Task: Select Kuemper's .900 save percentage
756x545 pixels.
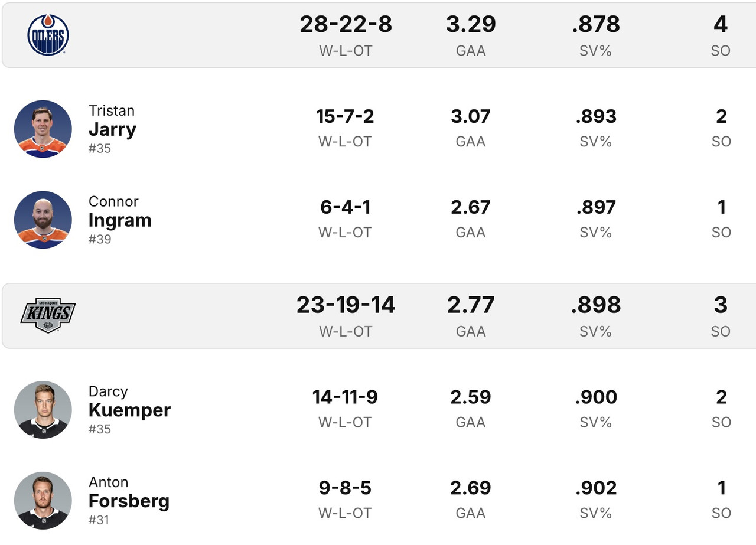Action: coord(596,397)
